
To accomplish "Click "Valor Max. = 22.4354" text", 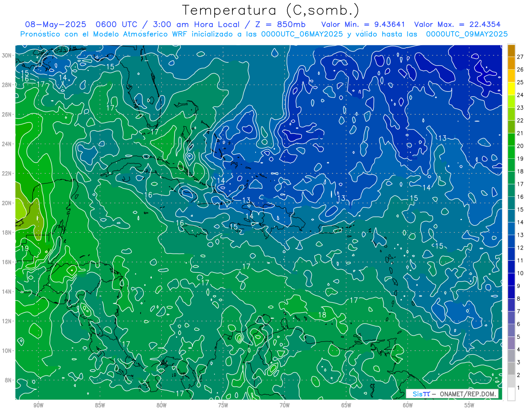I will (457, 25).
